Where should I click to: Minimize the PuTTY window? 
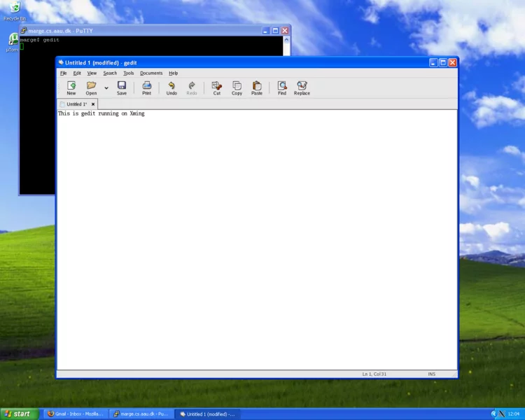(x=265, y=31)
